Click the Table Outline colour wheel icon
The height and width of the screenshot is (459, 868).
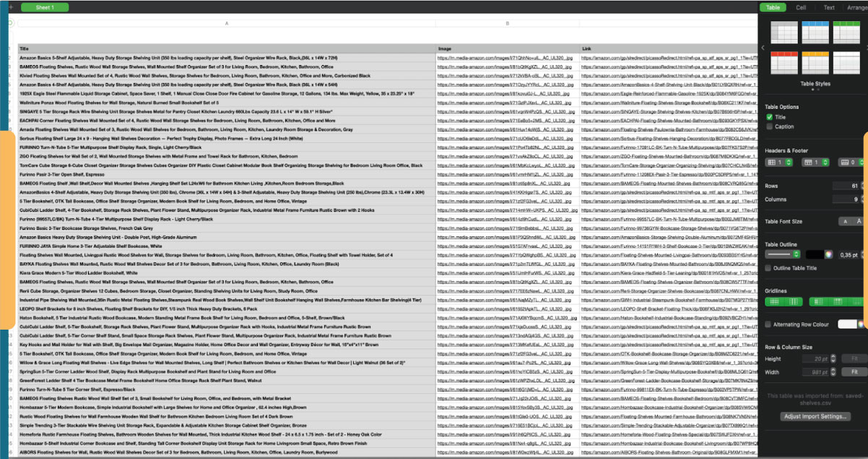tap(828, 254)
